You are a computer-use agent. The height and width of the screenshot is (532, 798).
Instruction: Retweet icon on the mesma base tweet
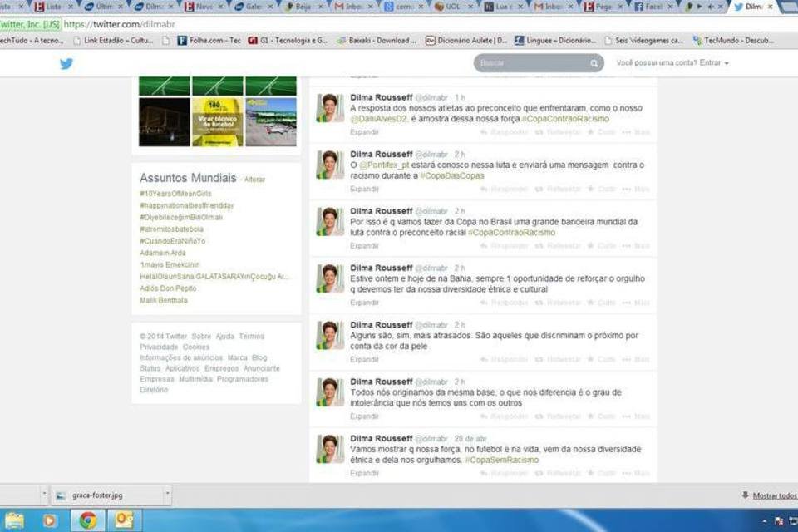tap(539, 416)
